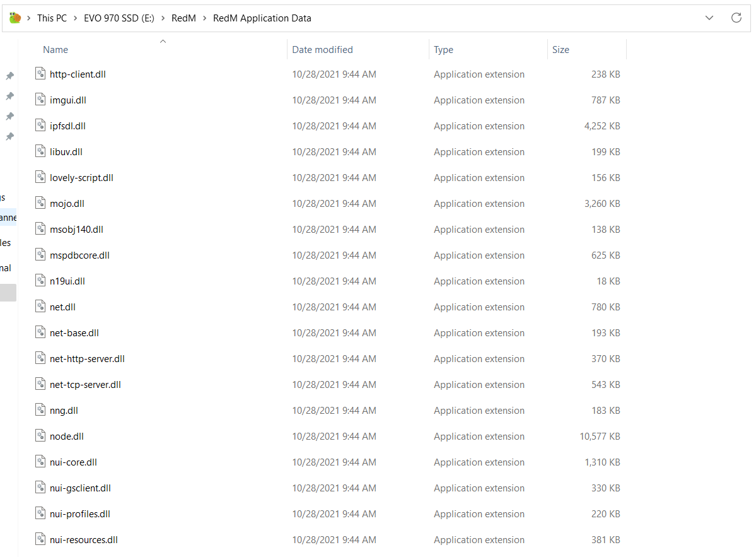This screenshot has width=756, height=557.
Task: Click Application extension type for mojo.dll
Action: pos(479,204)
